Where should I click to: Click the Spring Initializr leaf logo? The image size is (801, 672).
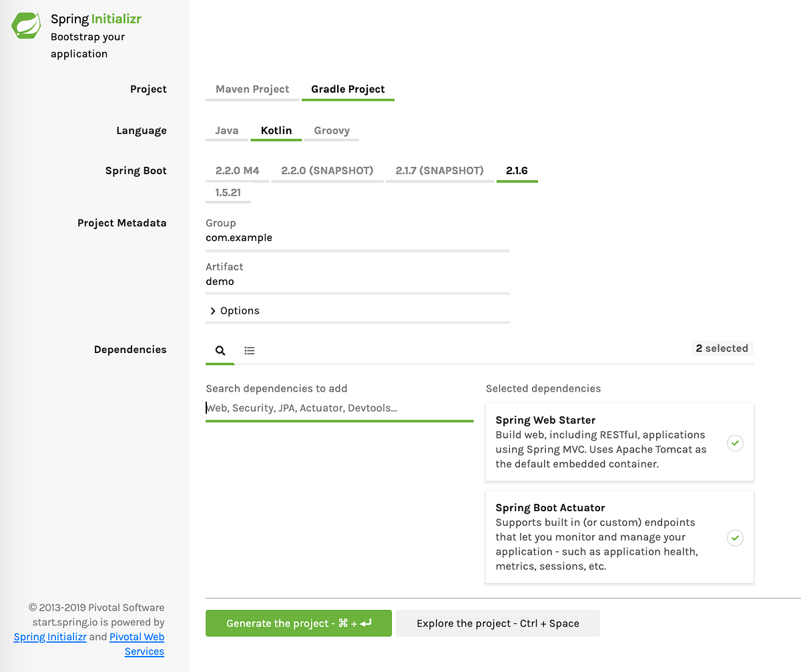25,26
